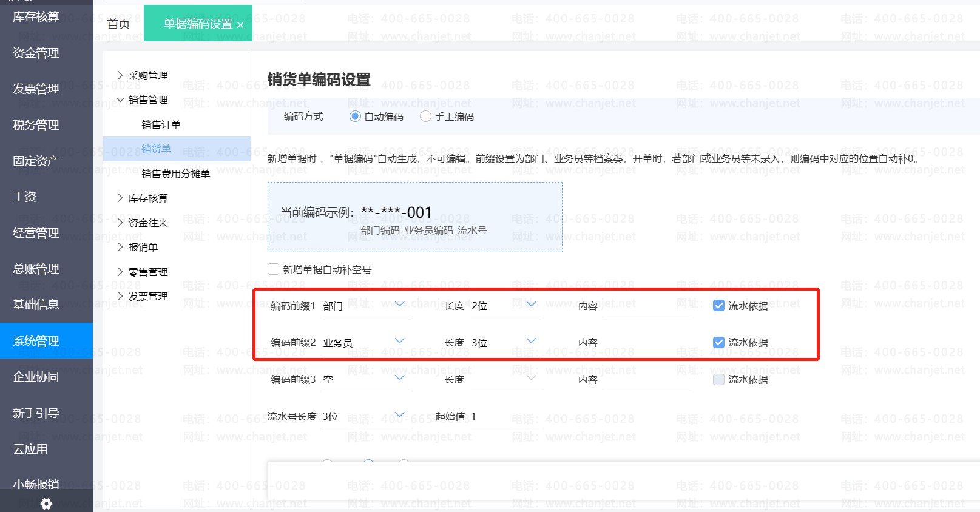This screenshot has width=980, height=512.
Task: Expand the 采购管理 tree node
Action: pyautogui.click(x=120, y=75)
